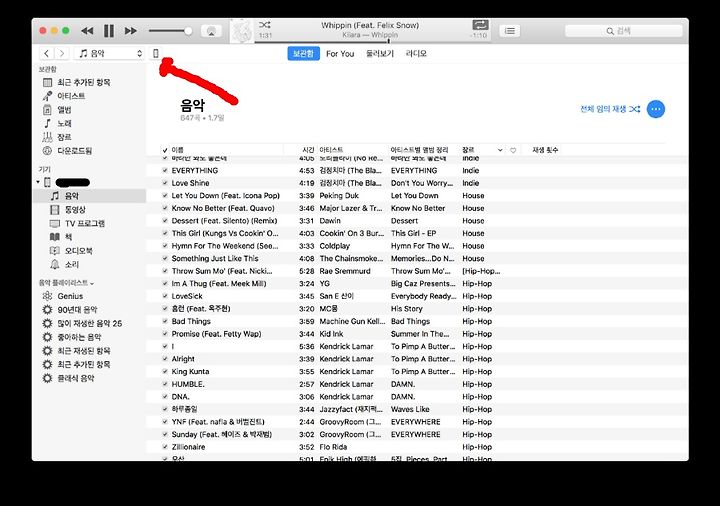Uncheck the Love Shine song checkbox
The height and width of the screenshot is (506, 720).
(x=165, y=183)
